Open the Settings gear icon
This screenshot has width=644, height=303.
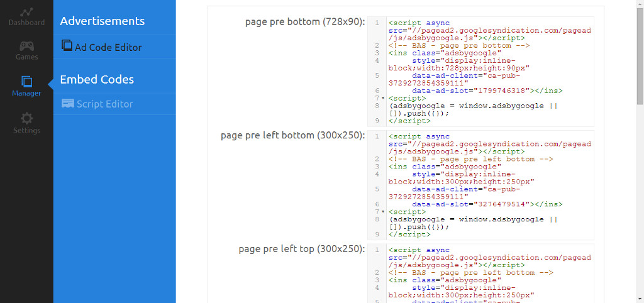[26, 118]
